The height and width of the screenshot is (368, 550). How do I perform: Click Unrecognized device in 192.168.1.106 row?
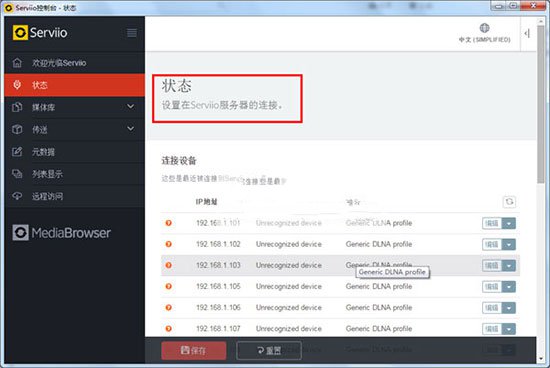click(289, 308)
